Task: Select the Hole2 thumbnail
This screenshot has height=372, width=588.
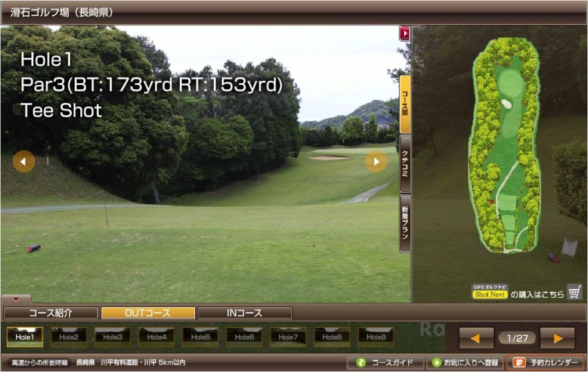Action: tap(68, 337)
